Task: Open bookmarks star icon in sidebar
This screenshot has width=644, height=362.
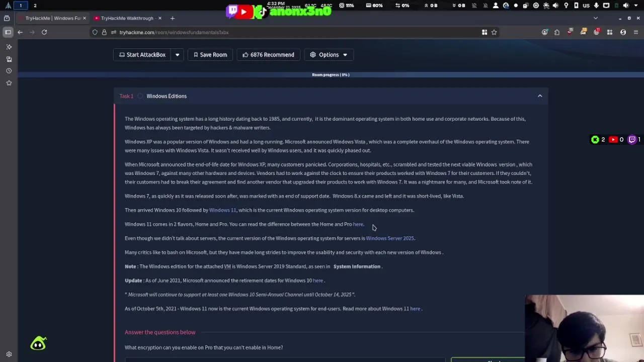Action: [9, 83]
